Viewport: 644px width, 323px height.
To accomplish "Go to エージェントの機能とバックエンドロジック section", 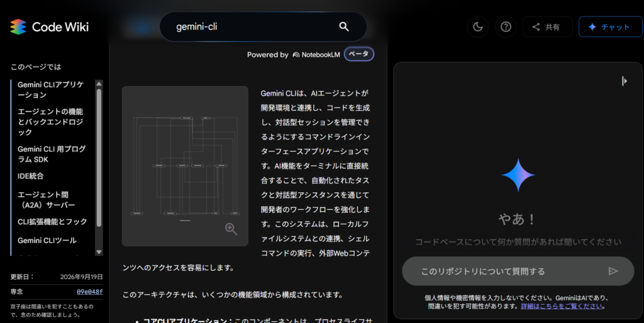I will click(50, 122).
